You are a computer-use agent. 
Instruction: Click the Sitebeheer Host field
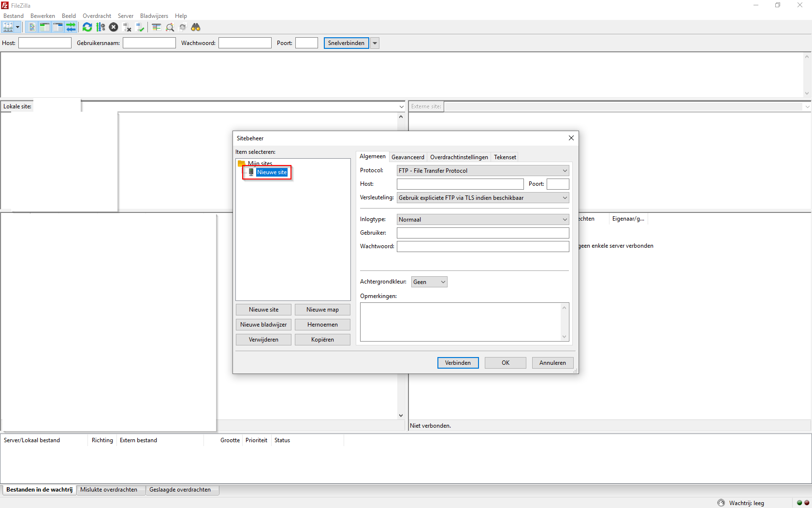tap(460, 184)
